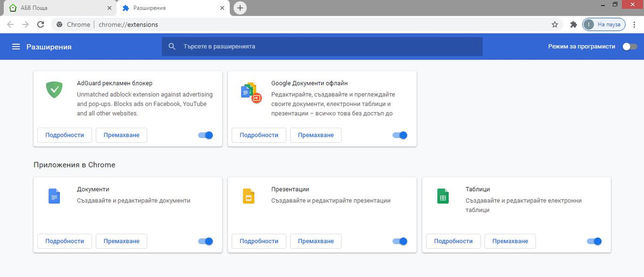Reload the page with the refresh icon

point(41,24)
